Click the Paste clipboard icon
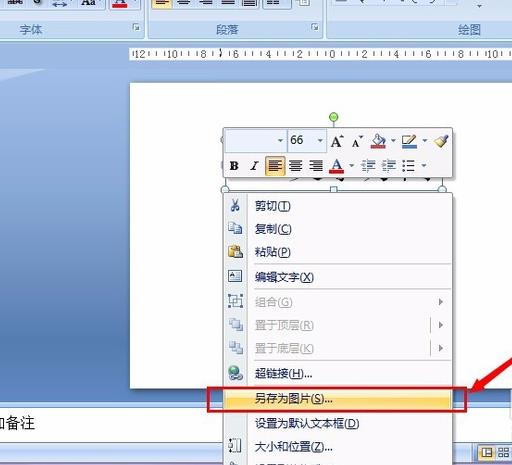Image resolution: width=512 pixels, height=465 pixels. coord(235,251)
